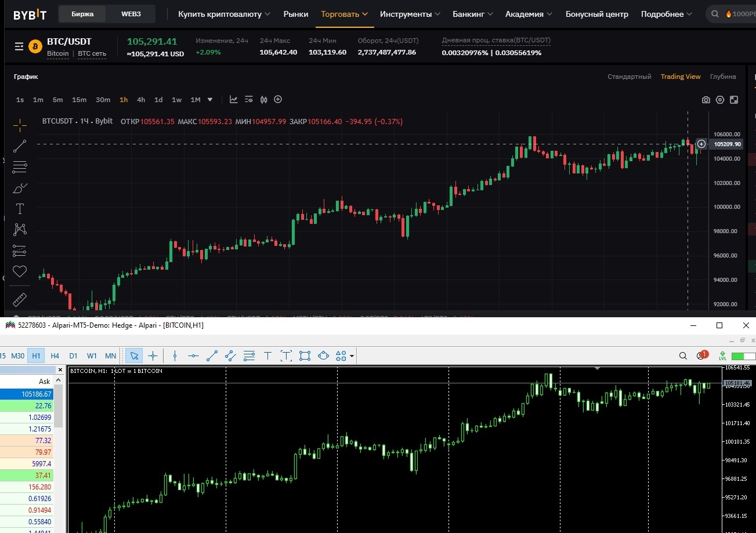Switch to the Биржа toggle in Bybit header

coord(83,14)
